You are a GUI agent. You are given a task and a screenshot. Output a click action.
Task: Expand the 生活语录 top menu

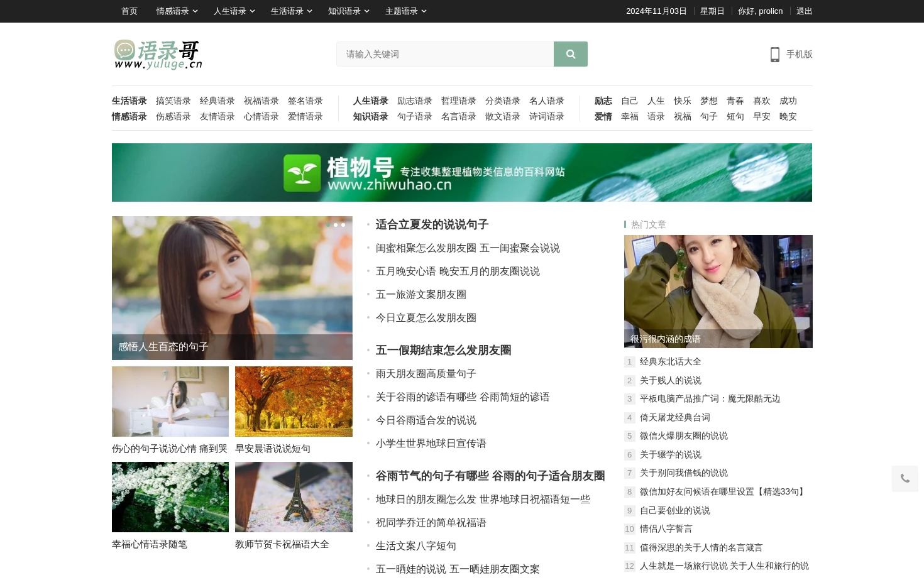click(x=292, y=11)
